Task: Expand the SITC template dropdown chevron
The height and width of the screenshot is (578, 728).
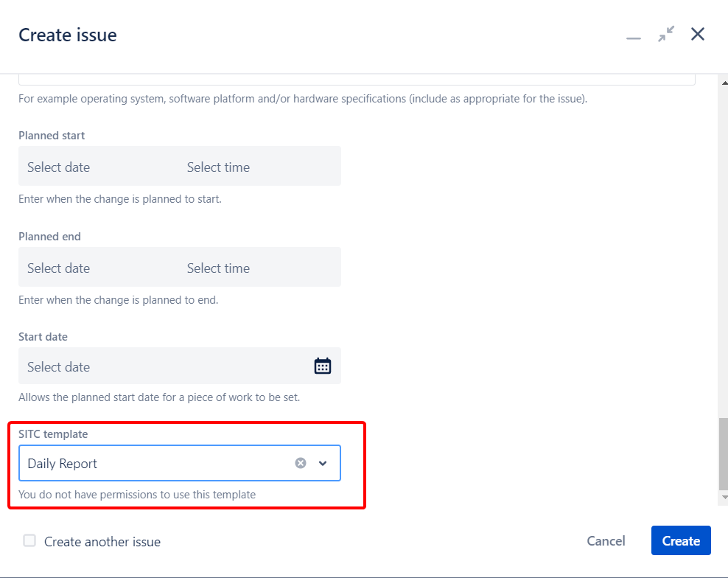Action: pyautogui.click(x=323, y=463)
